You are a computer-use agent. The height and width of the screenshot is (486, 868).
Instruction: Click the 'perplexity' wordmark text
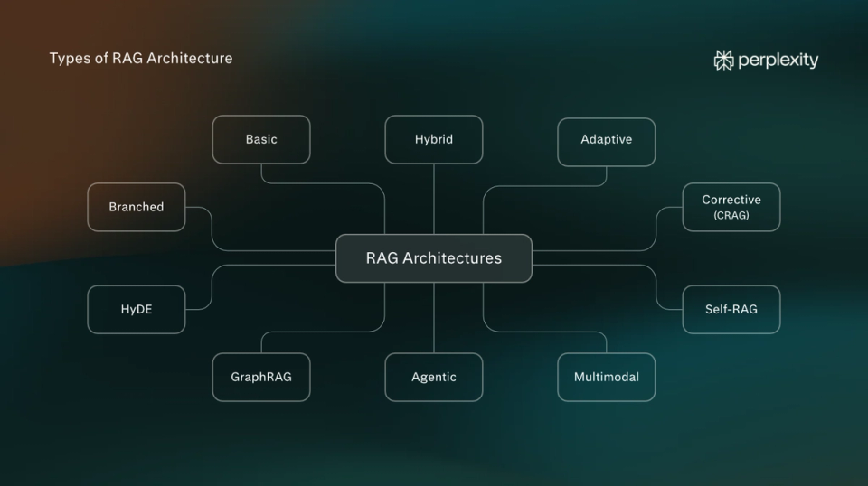pyautogui.click(x=778, y=61)
